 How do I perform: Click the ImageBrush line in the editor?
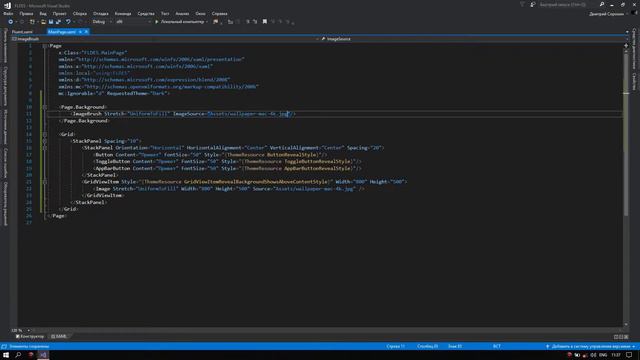184,114
